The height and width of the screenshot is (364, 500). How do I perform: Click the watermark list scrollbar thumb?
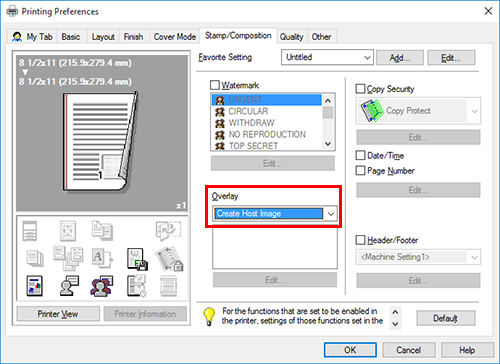click(x=328, y=113)
